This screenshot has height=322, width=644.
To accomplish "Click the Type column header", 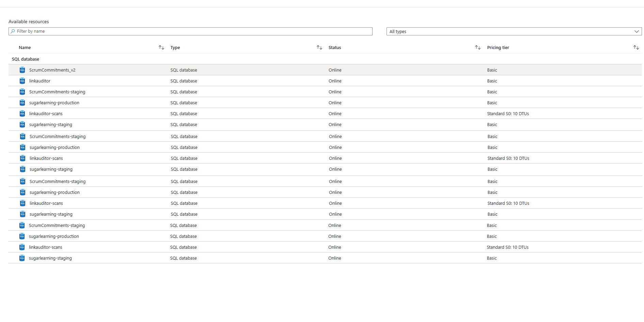I will pyautogui.click(x=175, y=47).
